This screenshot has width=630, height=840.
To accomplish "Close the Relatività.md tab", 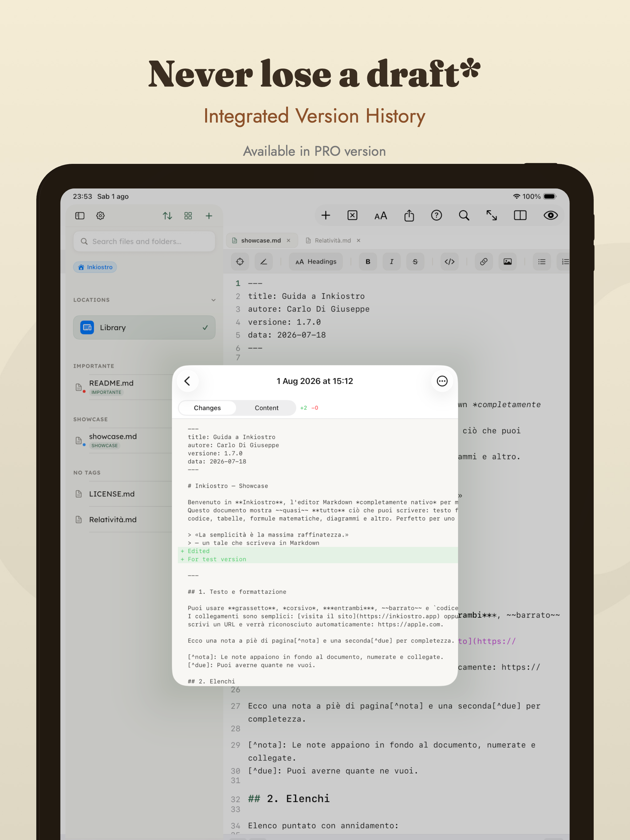I will click(x=358, y=240).
